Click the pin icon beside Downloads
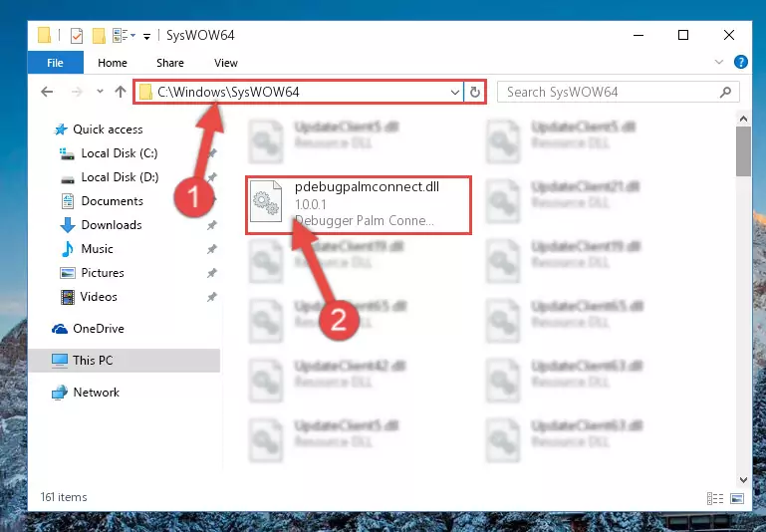Viewport: 766px width, 532px height. coord(211,225)
